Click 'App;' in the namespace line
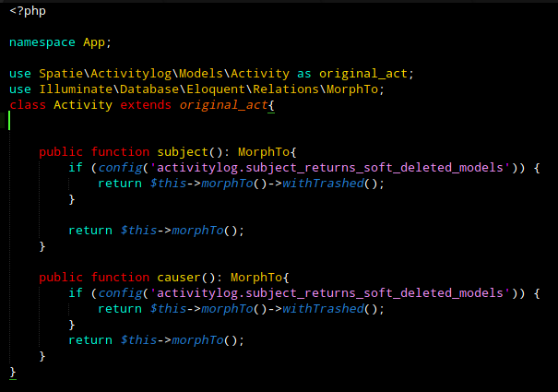 point(97,42)
